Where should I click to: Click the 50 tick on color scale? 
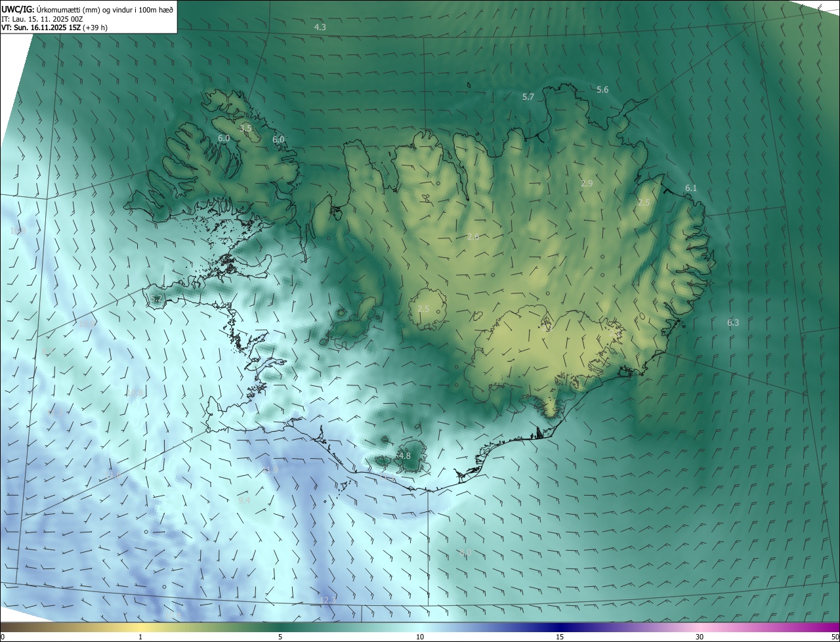point(835,637)
